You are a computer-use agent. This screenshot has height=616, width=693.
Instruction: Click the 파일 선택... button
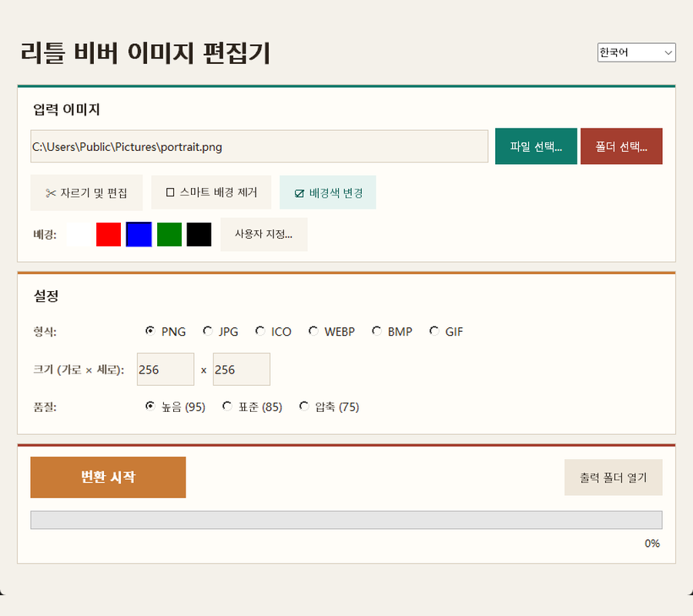click(x=536, y=146)
